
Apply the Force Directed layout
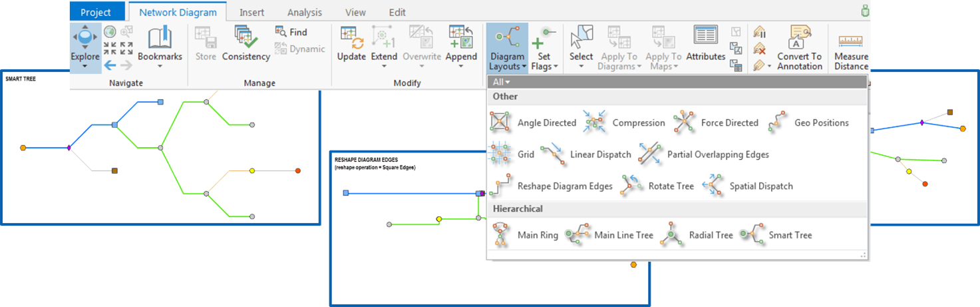(715, 123)
